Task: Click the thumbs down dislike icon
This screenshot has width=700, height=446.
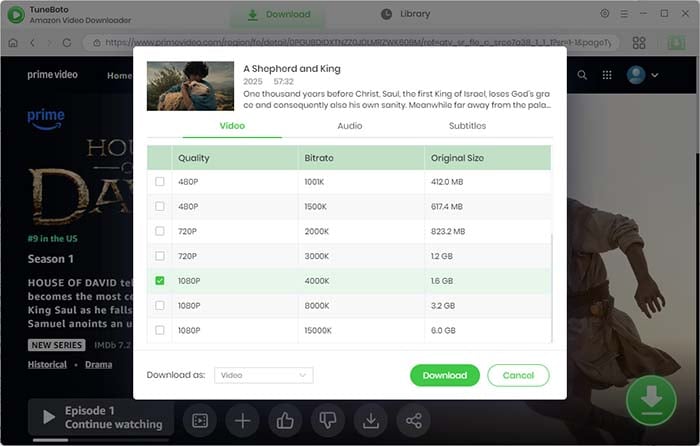Action: [x=328, y=420]
